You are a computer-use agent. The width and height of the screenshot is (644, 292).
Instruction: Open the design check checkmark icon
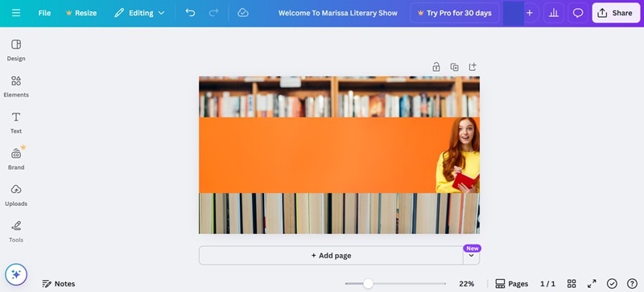pos(612,284)
